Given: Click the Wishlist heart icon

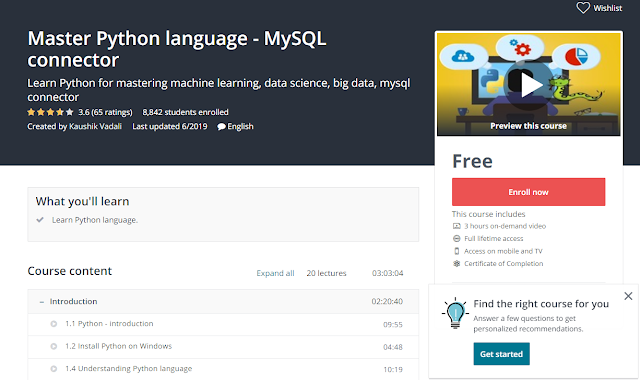Looking at the screenshot, I should point(583,8).
